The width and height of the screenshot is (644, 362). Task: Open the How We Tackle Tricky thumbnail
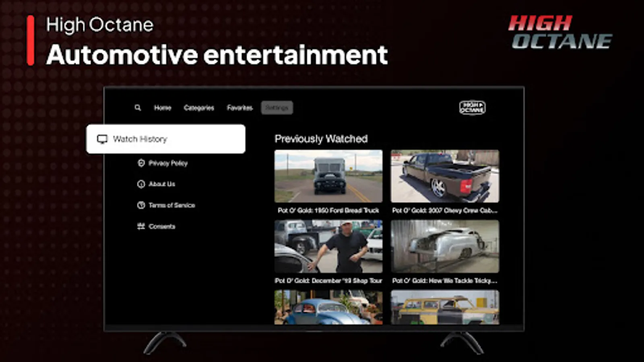445,246
